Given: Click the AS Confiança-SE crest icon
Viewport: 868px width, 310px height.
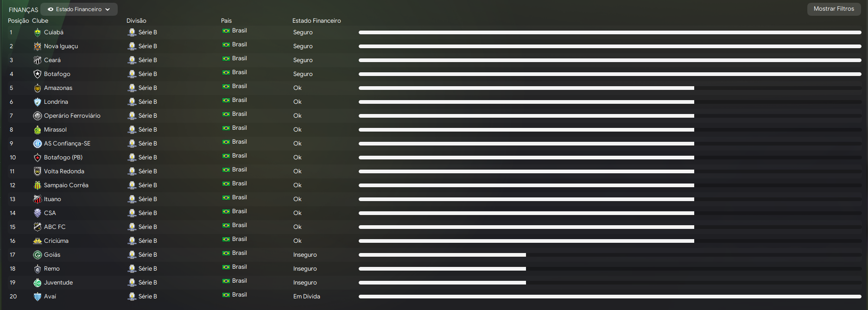Looking at the screenshot, I should point(38,144).
